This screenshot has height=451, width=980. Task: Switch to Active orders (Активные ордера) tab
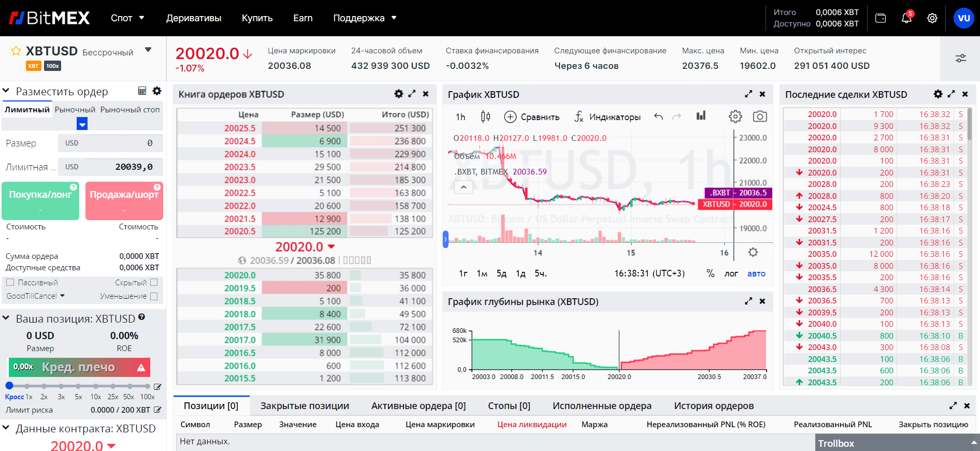[x=419, y=405]
